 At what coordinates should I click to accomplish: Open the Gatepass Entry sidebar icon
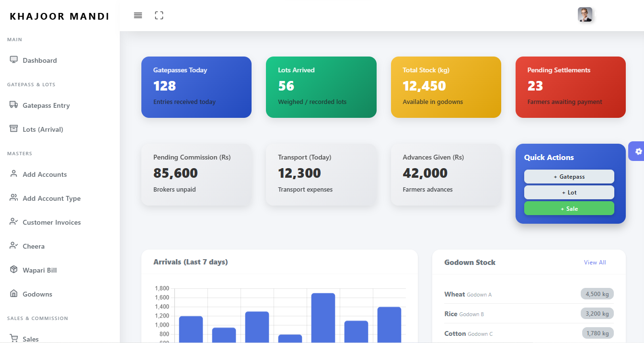coord(13,105)
